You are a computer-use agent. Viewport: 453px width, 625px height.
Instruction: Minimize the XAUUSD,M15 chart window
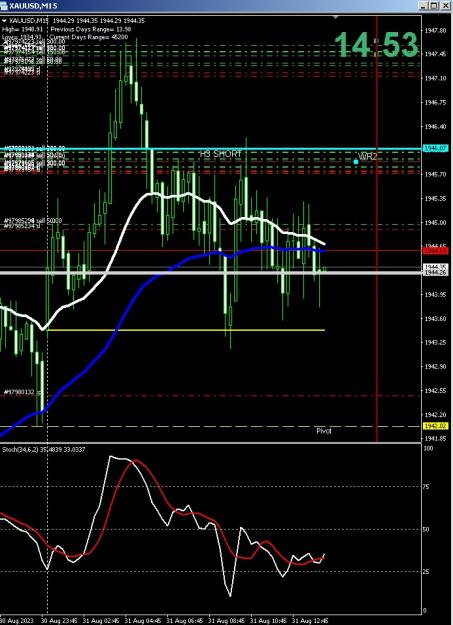423,5
